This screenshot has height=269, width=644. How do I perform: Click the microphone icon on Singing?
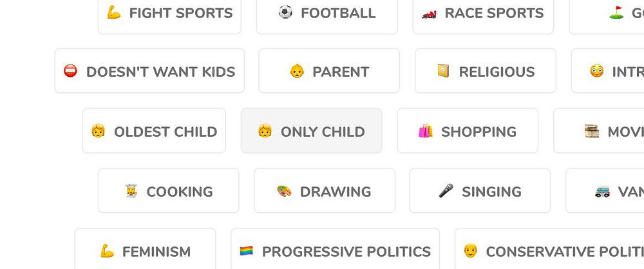446,192
